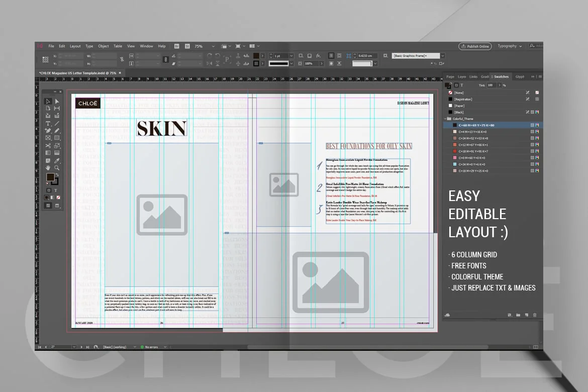Screen dimensions: 588x392
Task: Click the fx effects icon in control bar
Action: (x=319, y=56)
